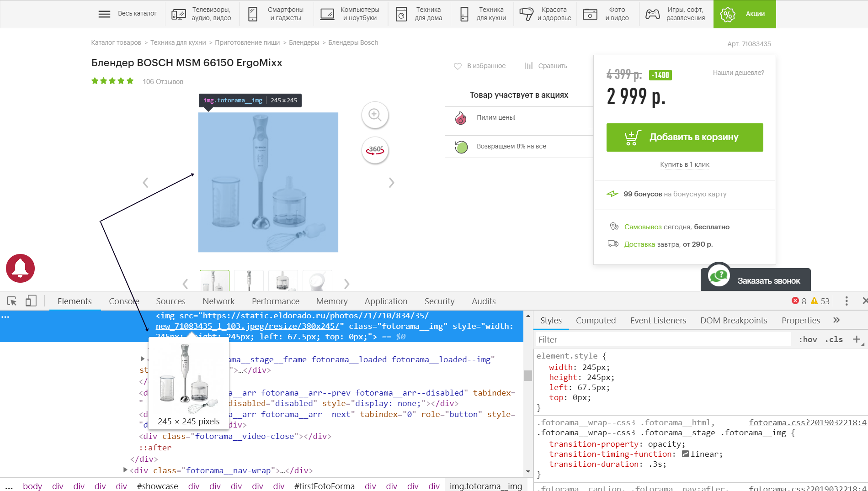Switch to the Computed styles tab

click(x=596, y=320)
